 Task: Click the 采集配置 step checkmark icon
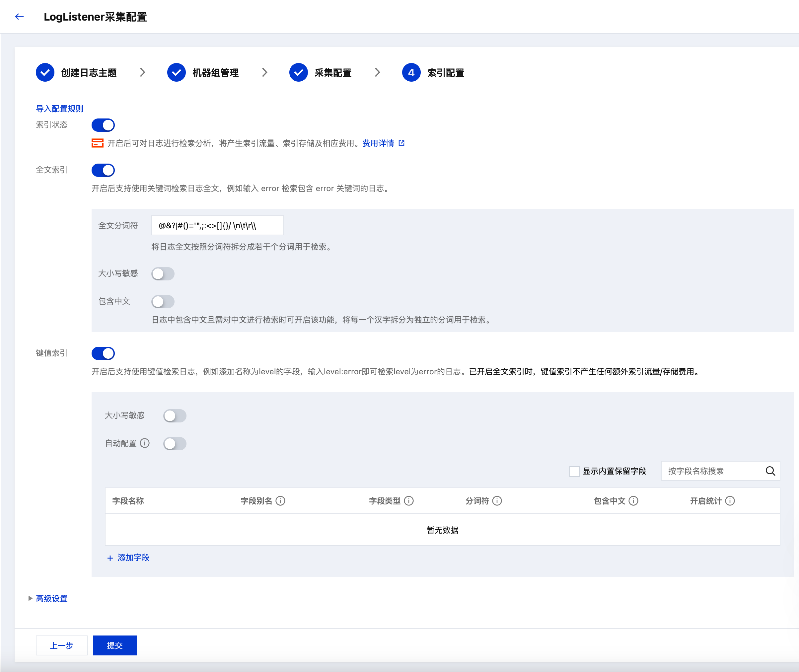(x=299, y=72)
